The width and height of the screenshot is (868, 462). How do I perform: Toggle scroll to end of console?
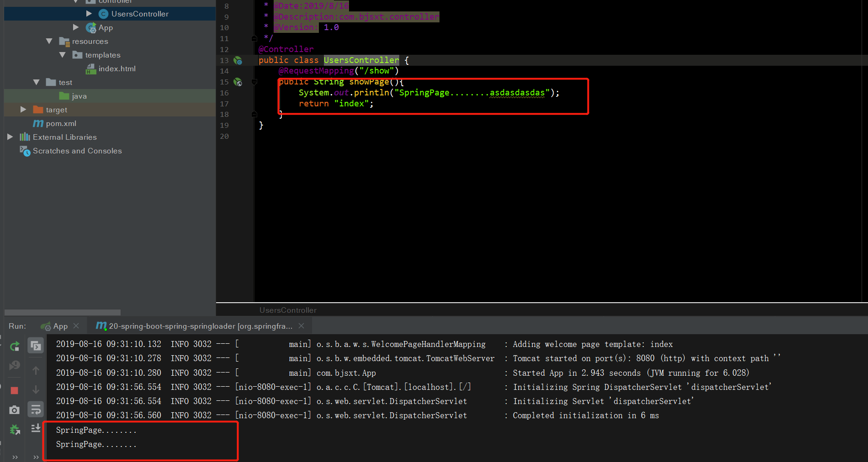pos(36,428)
